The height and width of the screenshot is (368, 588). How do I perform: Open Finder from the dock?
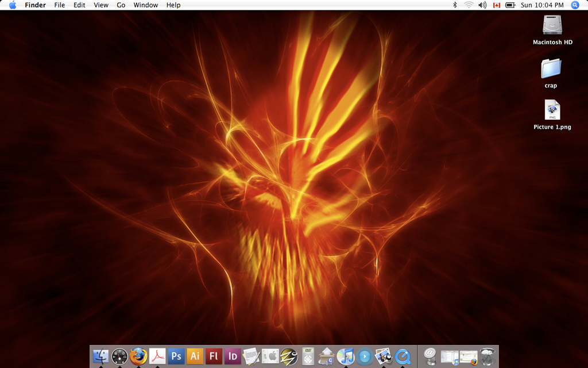[x=100, y=356]
